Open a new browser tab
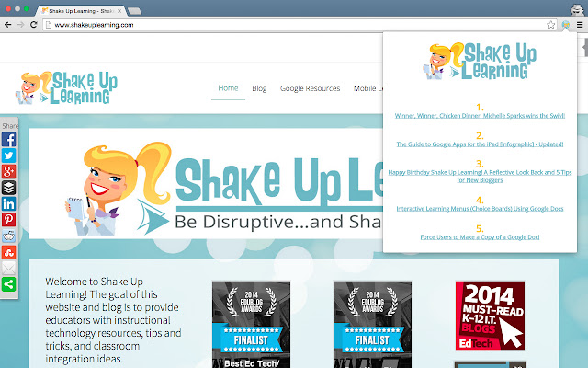This screenshot has height=368, width=588. [134, 11]
